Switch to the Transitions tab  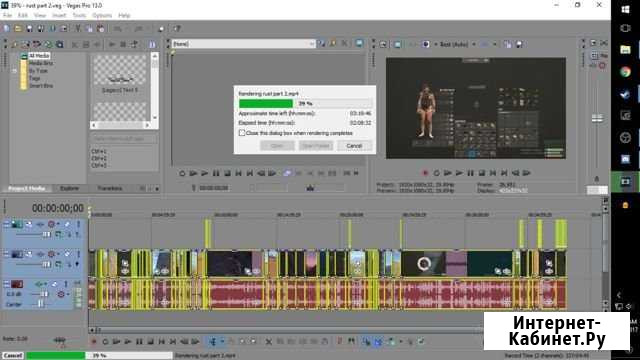tap(110, 188)
